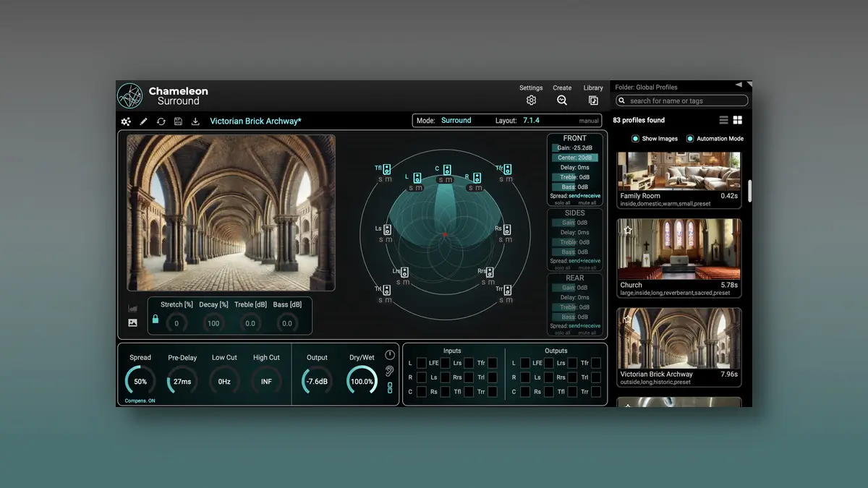Toggle Compens. ON under Spread knob
Screen dimensions: 868x488
[140, 401]
